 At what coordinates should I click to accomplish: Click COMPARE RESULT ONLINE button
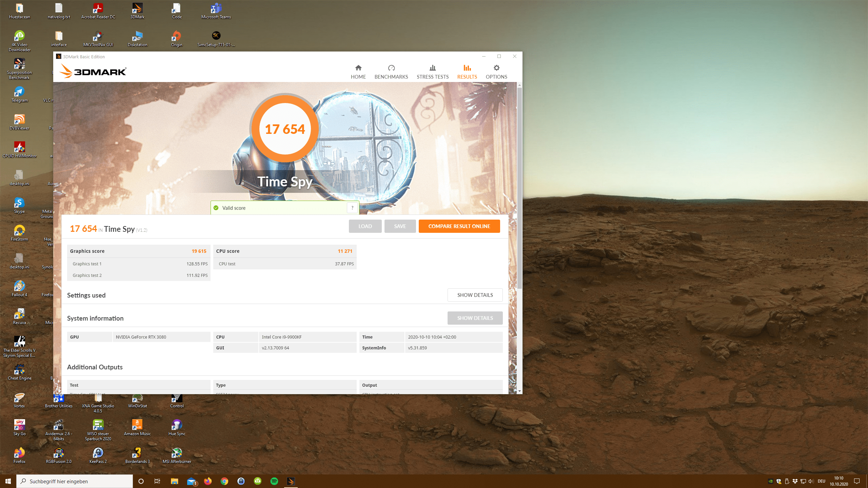(459, 226)
